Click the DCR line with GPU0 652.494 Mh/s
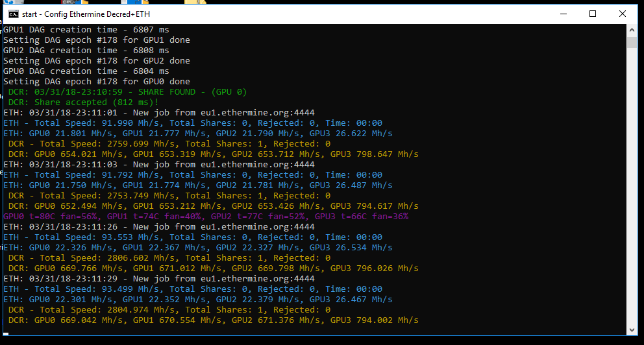The height and width of the screenshot is (345, 644). 213,206
